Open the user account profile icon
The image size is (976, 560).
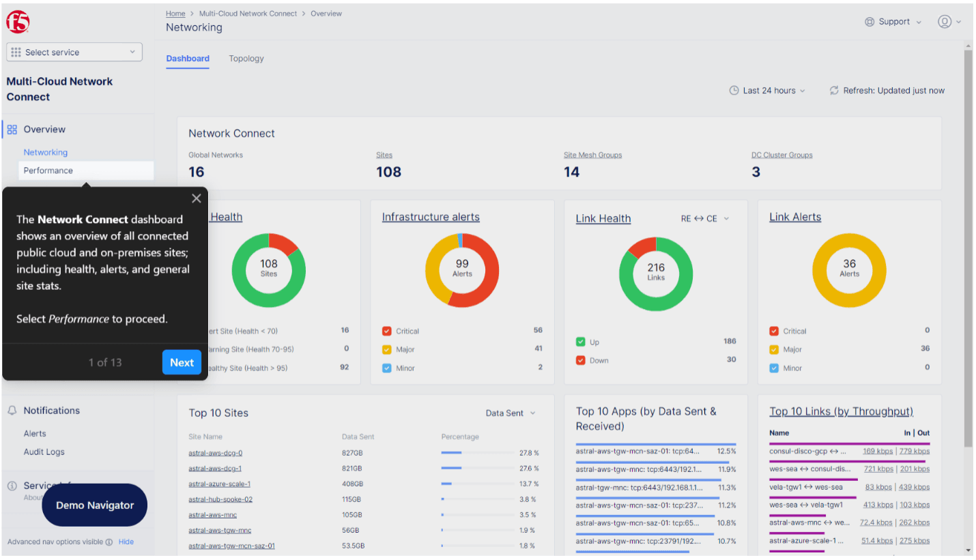tap(945, 21)
